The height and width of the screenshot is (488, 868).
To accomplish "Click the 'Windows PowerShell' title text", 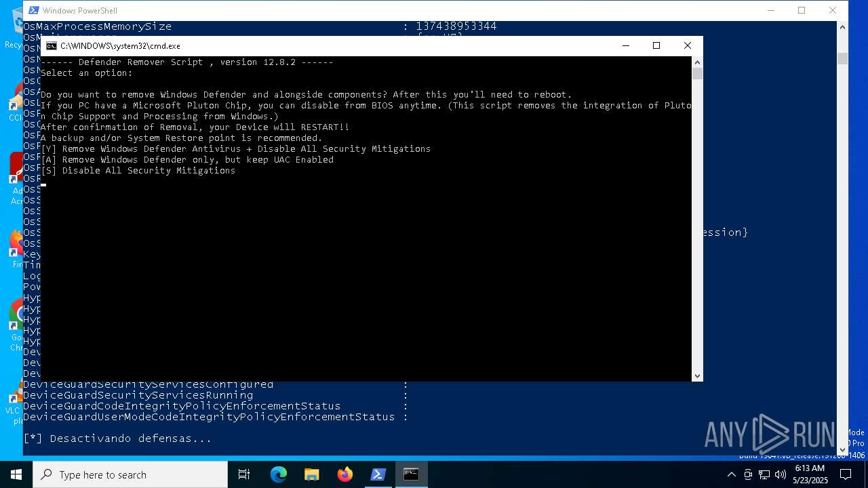I will [79, 11].
